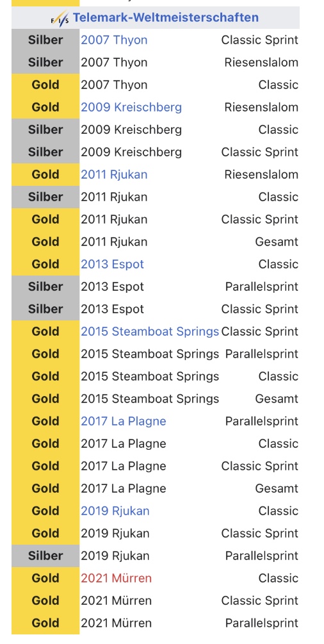Open the 2011 Rjukan link

point(114,174)
